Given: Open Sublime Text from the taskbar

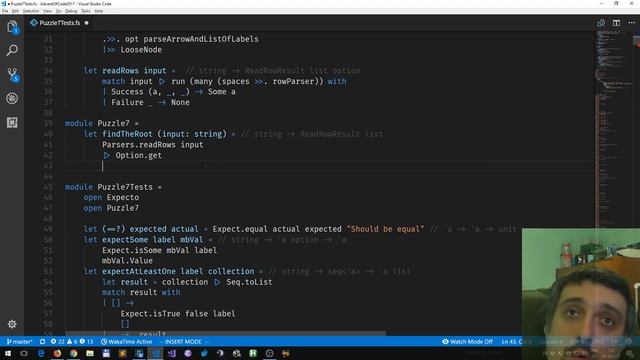Looking at the screenshot, I should (x=122, y=353).
